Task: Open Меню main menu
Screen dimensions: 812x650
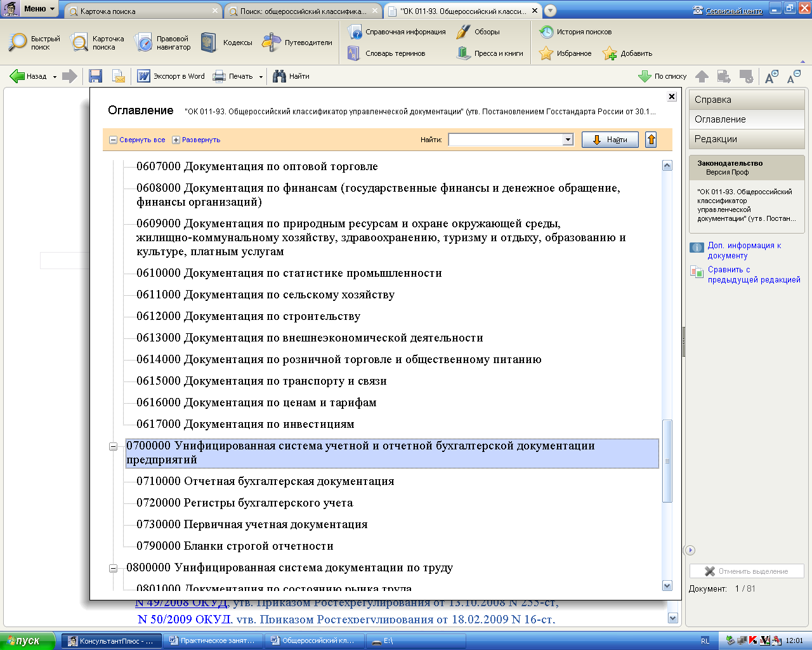Action: [39, 9]
